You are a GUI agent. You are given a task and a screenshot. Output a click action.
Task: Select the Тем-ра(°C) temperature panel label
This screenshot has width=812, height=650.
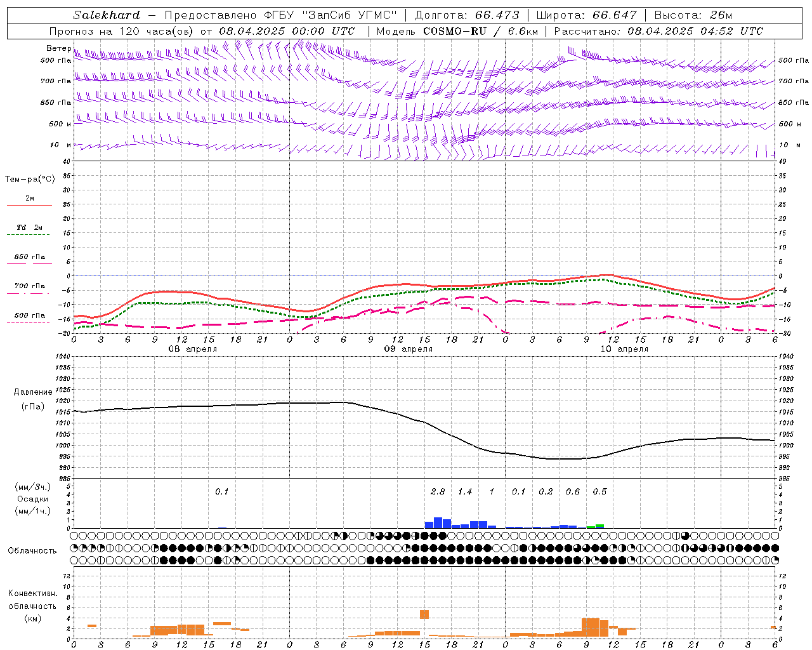[30, 180]
